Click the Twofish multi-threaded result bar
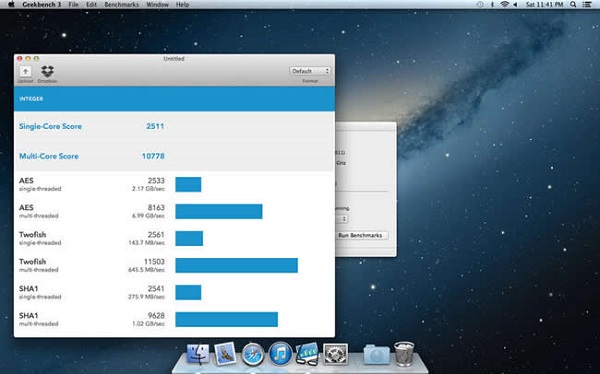The width and height of the screenshot is (600, 374). (236, 265)
